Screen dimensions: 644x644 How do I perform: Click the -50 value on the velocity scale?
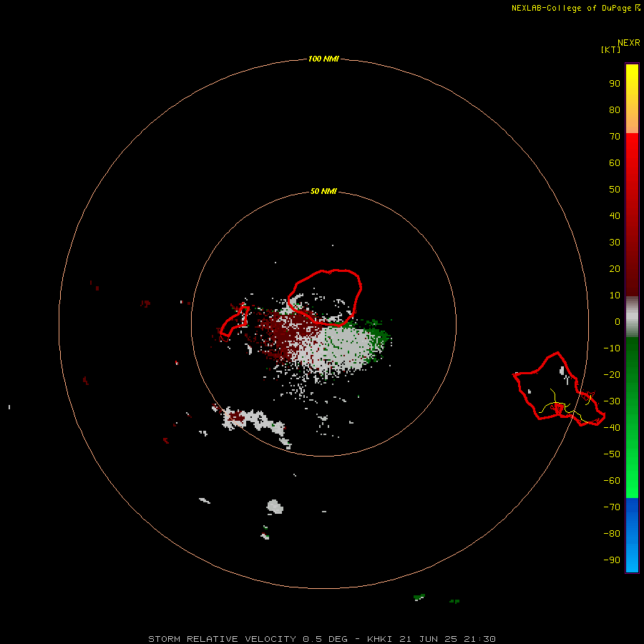[612, 454]
